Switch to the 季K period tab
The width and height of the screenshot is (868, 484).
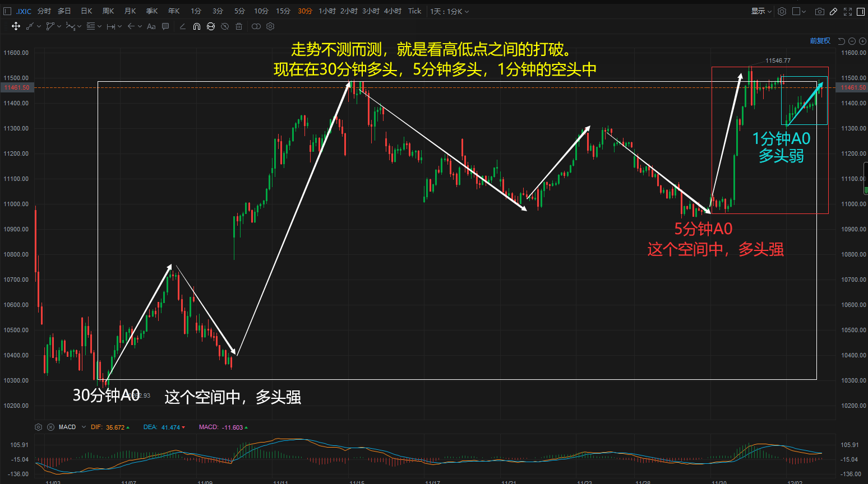[152, 11]
